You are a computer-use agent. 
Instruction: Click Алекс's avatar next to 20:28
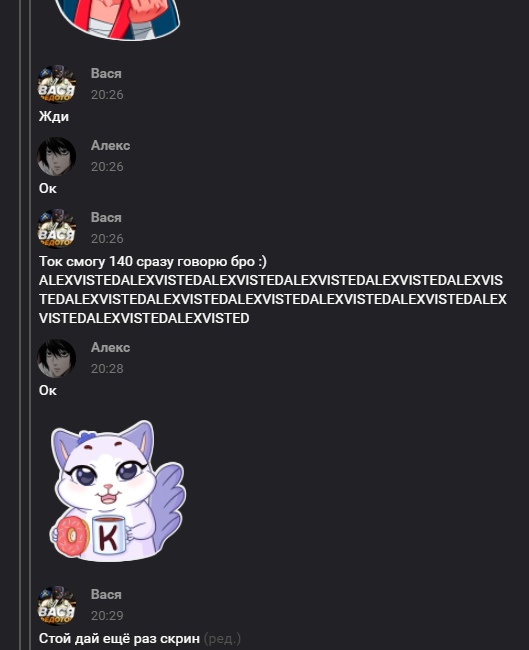[x=56, y=358]
